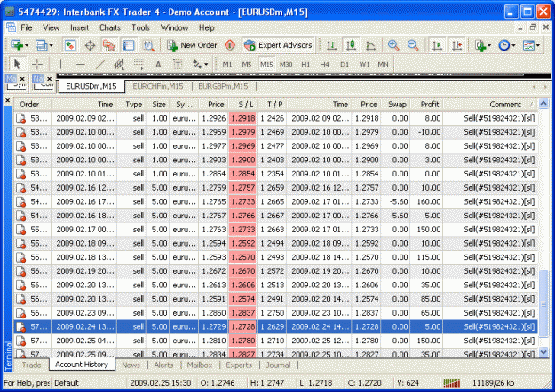This screenshot has height=392, width=555.
Task: Switch to candlestick chart icon
Action: click(x=351, y=45)
